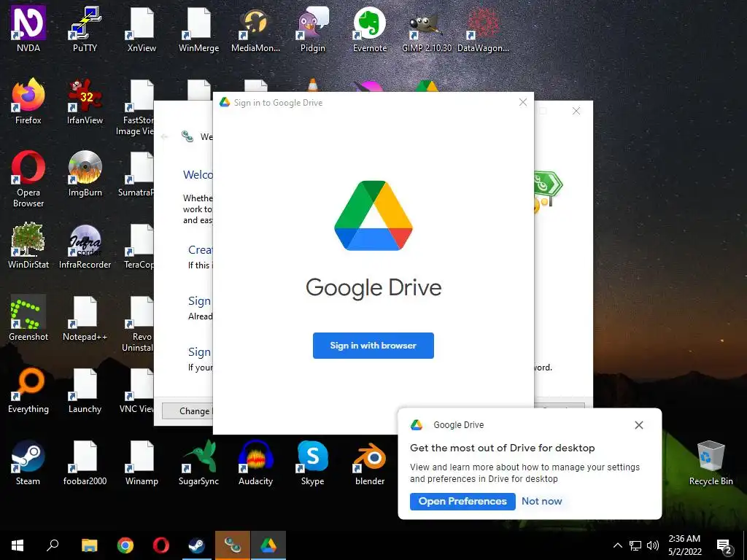
Task: Select the XnView desktop icon
Action: pos(142,29)
